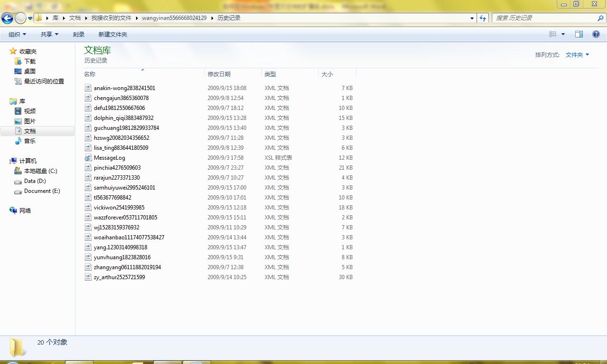
Task: Click the Back navigation arrow button
Action: [x=7, y=18]
